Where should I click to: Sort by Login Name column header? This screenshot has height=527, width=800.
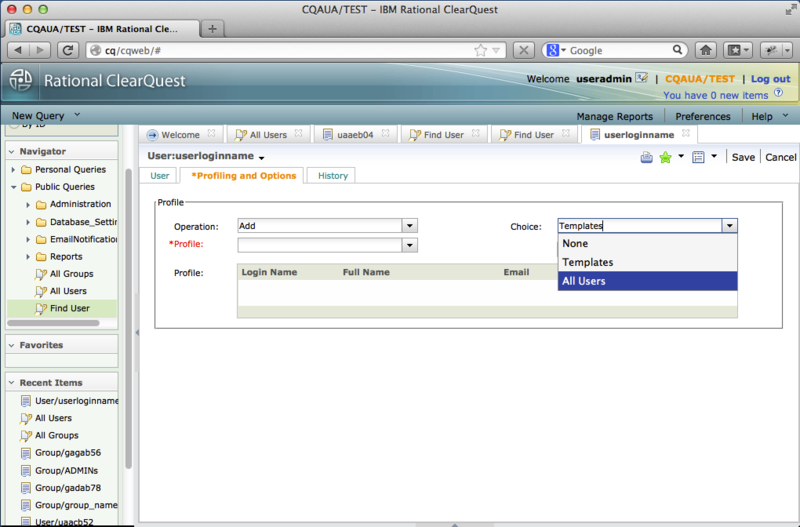[x=269, y=272]
